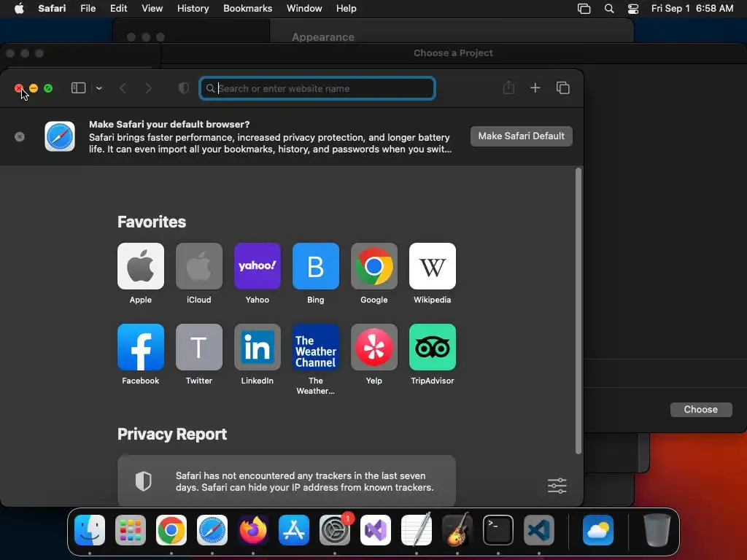Open the Facebook favorite
The height and width of the screenshot is (560, 747).
(x=141, y=354)
